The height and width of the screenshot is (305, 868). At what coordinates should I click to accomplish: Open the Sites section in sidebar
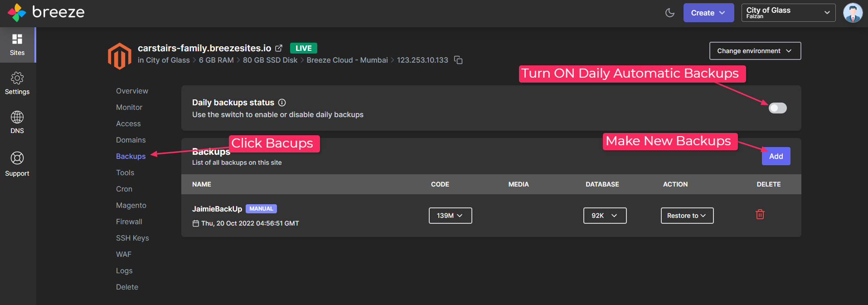(x=17, y=45)
